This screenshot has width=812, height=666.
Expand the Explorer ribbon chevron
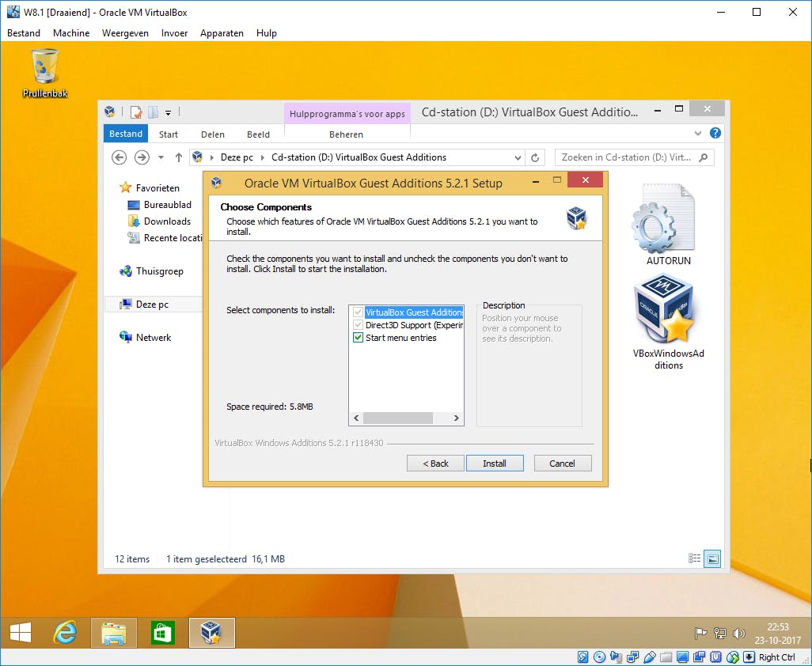(698, 133)
